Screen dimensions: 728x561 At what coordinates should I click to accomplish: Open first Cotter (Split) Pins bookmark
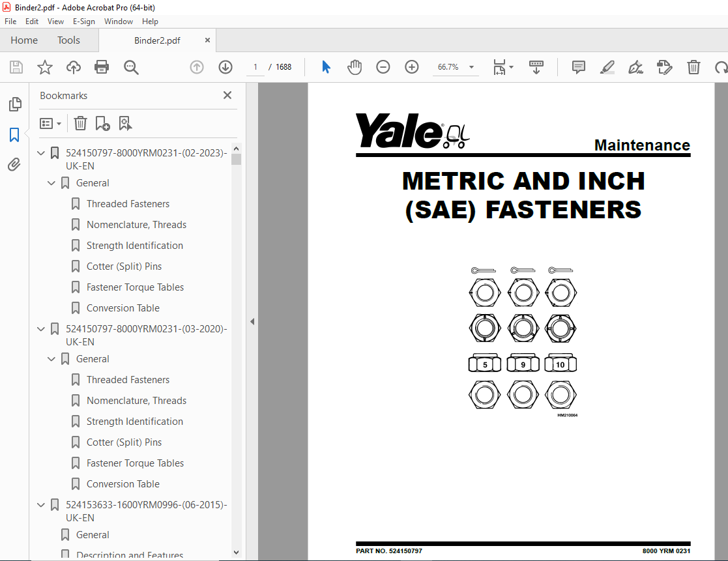(124, 266)
